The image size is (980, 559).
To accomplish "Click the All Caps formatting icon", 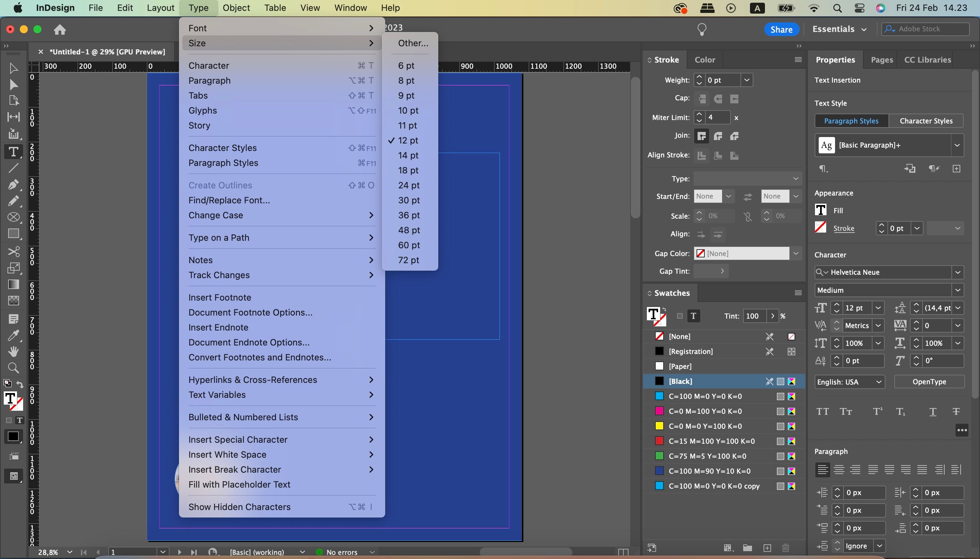I will click(822, 411).
